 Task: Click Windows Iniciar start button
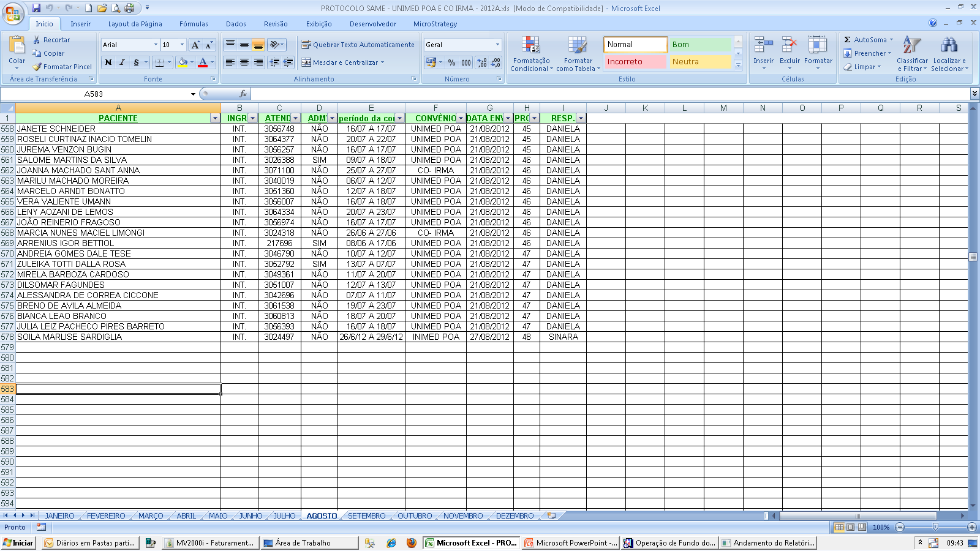(18, 542)
